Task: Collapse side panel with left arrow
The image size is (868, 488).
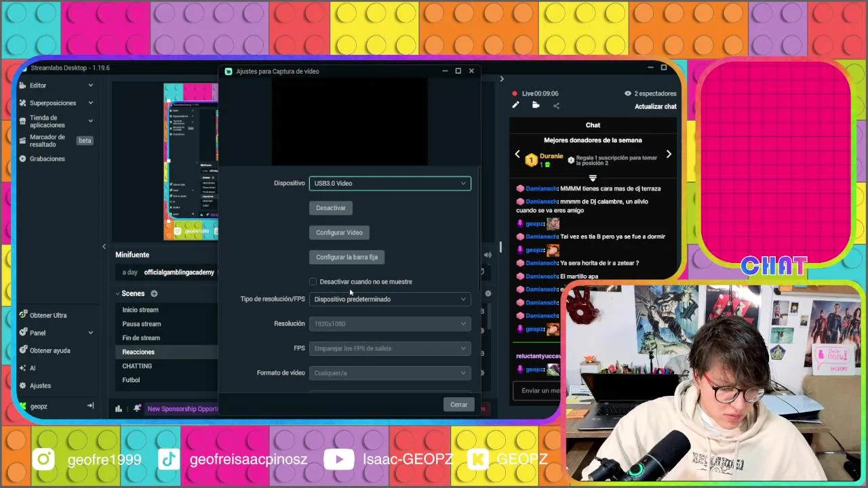Action: (104, 247)
